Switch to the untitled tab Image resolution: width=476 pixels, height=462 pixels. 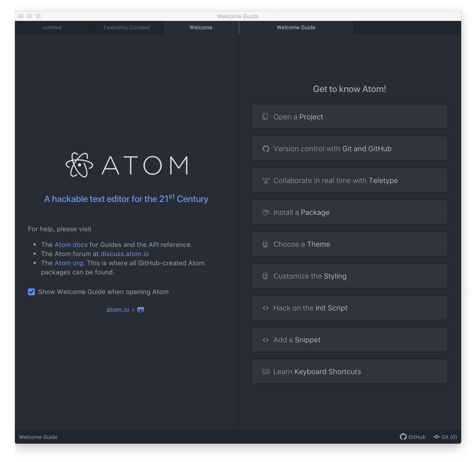tap(52, 27)
